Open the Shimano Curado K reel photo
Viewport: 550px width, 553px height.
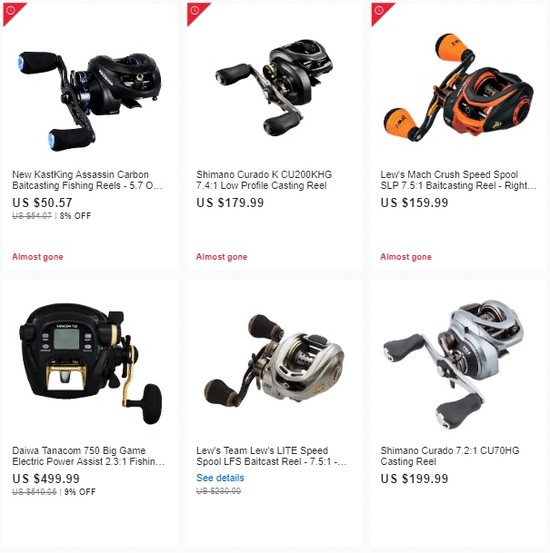(x=274, y=87)
